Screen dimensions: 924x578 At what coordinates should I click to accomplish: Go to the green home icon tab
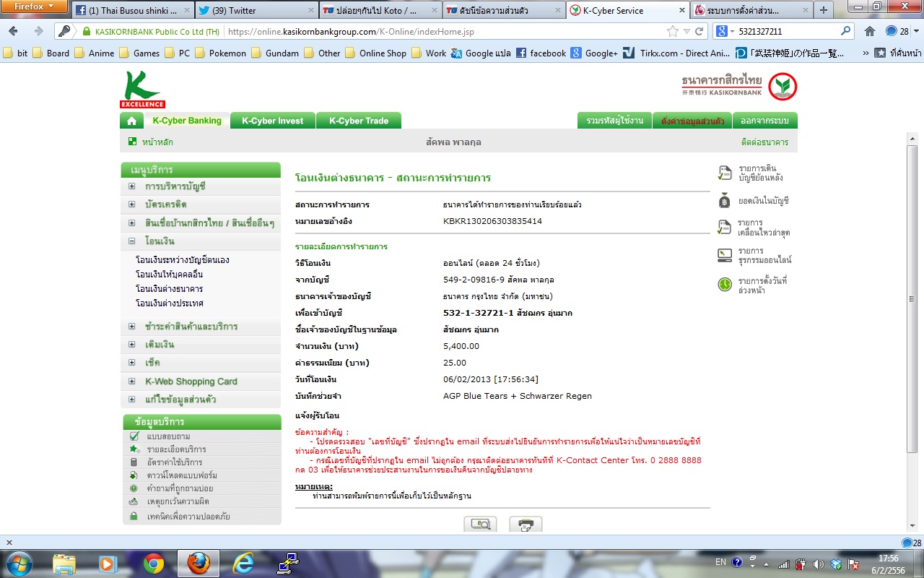131,121
